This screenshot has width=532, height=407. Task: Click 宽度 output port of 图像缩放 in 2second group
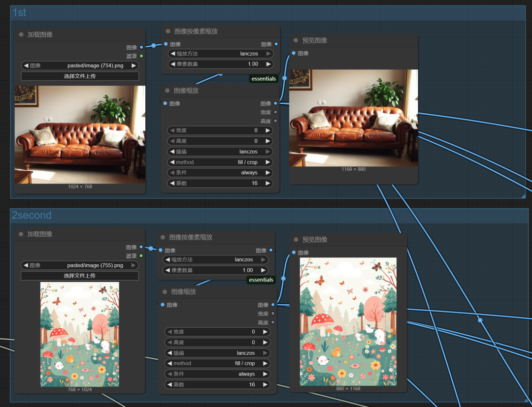[273, 313]
